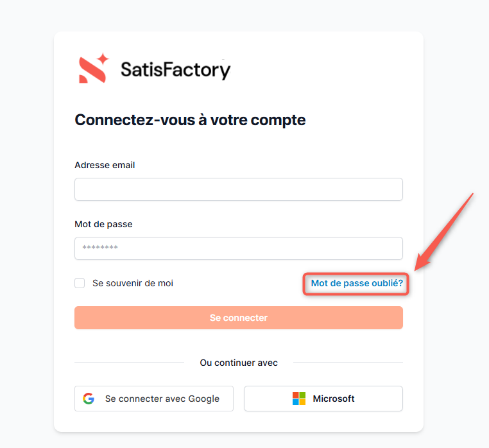Click the Adresse email field label
The height and width of the screenshot is (448, 489).
[x=105, y=165]
